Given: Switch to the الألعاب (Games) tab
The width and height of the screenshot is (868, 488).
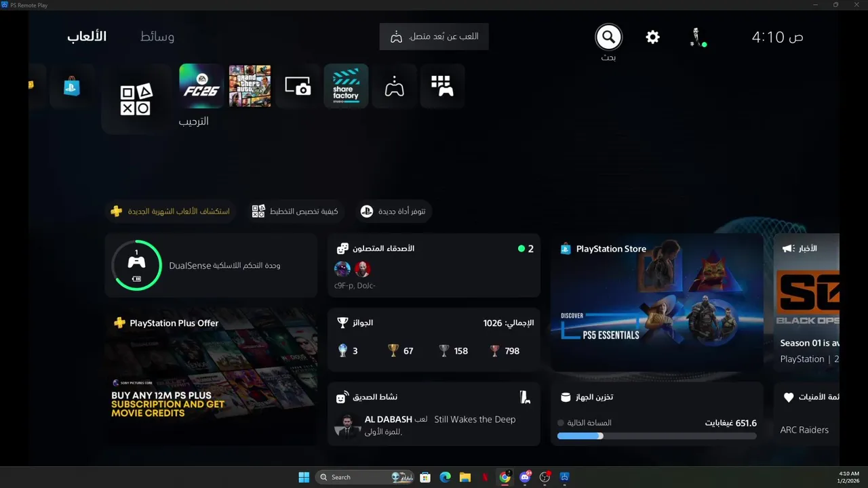Looking at the screenshot, I should click(87, 37).
